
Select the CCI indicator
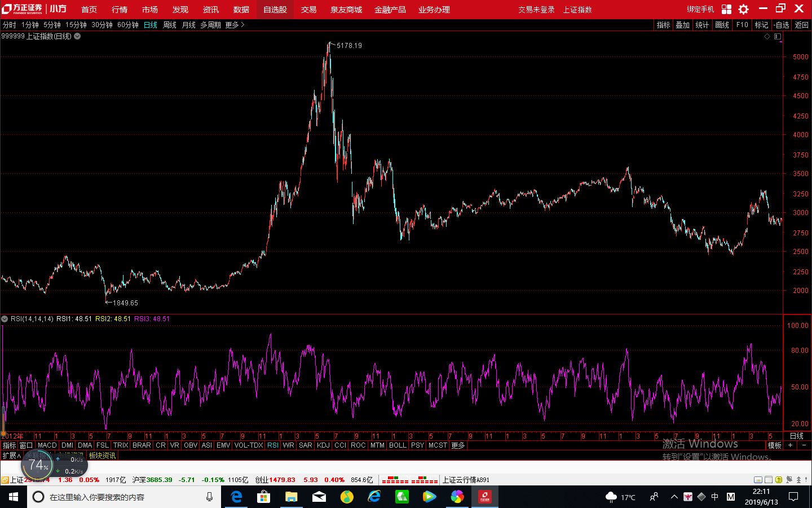click(340, 445)
